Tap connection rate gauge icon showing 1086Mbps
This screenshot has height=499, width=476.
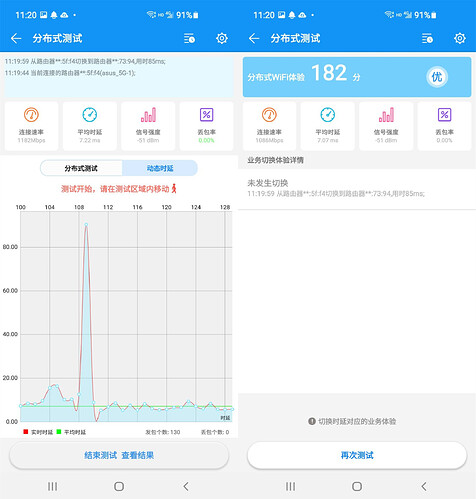269,115
